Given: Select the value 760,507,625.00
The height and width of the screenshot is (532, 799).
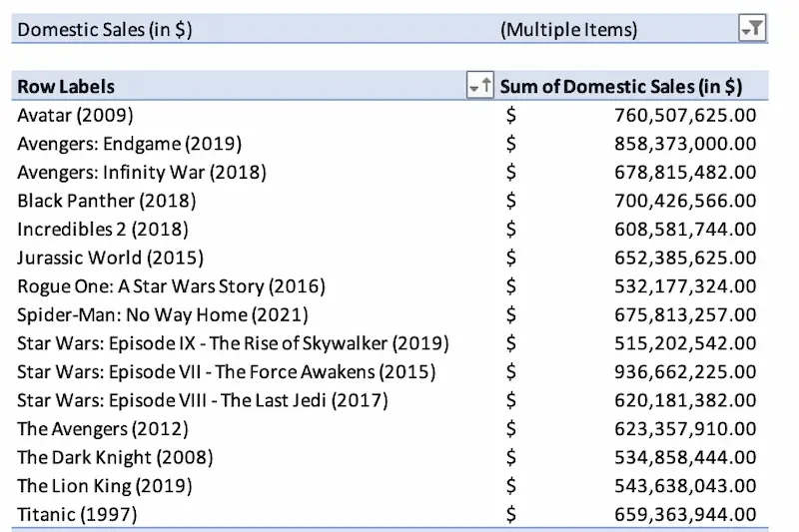Looking at the screenshot, I should [x=685, y=115].
